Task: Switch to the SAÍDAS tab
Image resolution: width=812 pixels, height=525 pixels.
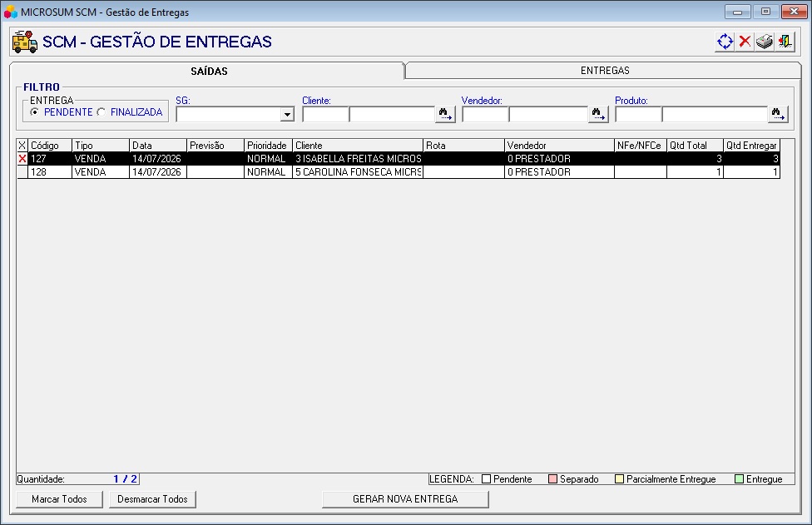Action: coord(208,71)
